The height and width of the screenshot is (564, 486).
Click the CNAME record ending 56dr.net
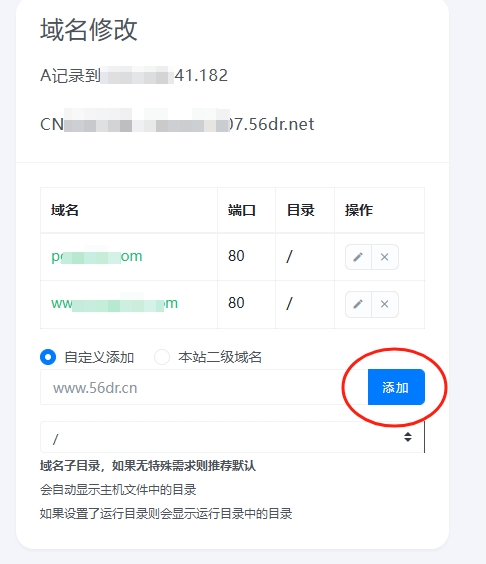coord(177,124)
